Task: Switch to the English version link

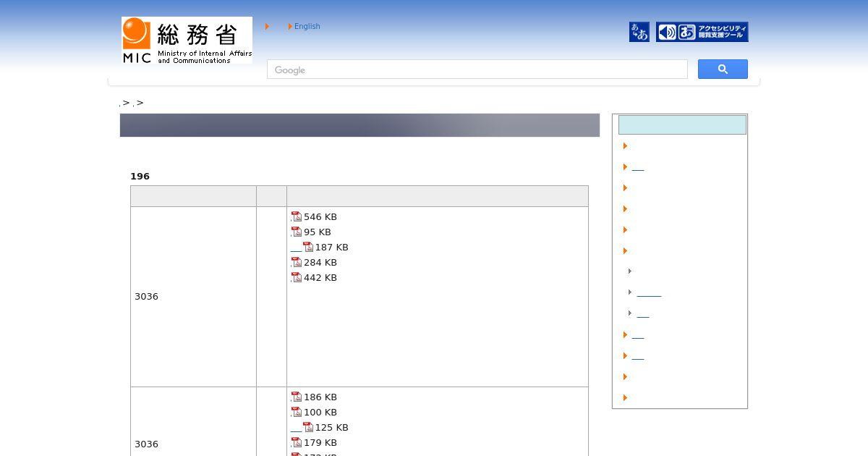Action: (x=307, y=26)
